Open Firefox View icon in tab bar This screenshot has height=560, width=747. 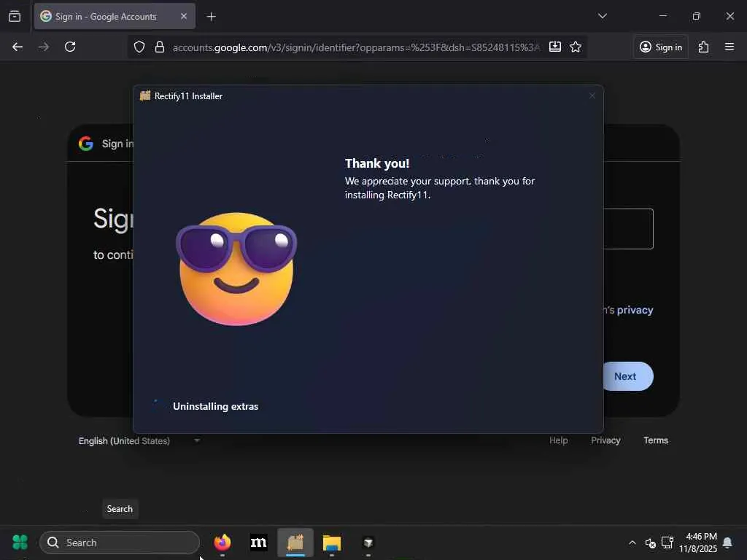(x=15, y=16)
